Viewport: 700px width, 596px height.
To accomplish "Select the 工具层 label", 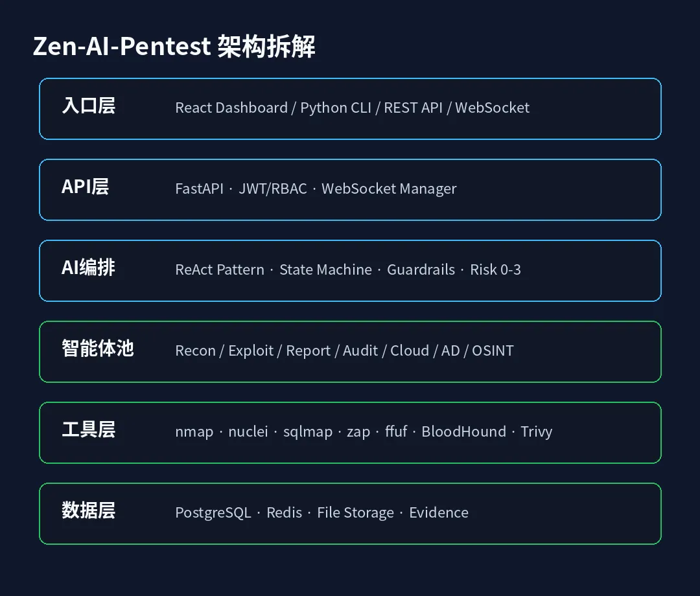I will (88, 430).
